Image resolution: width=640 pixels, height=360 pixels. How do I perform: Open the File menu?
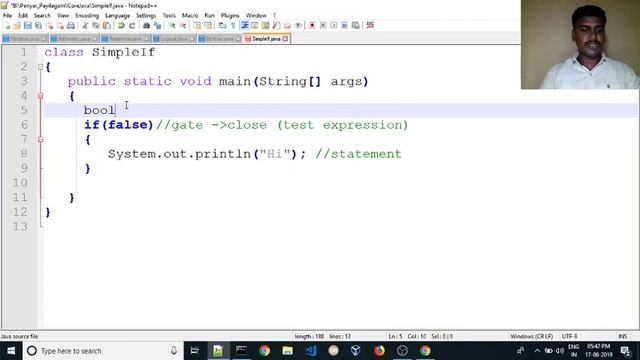(7, 16)
